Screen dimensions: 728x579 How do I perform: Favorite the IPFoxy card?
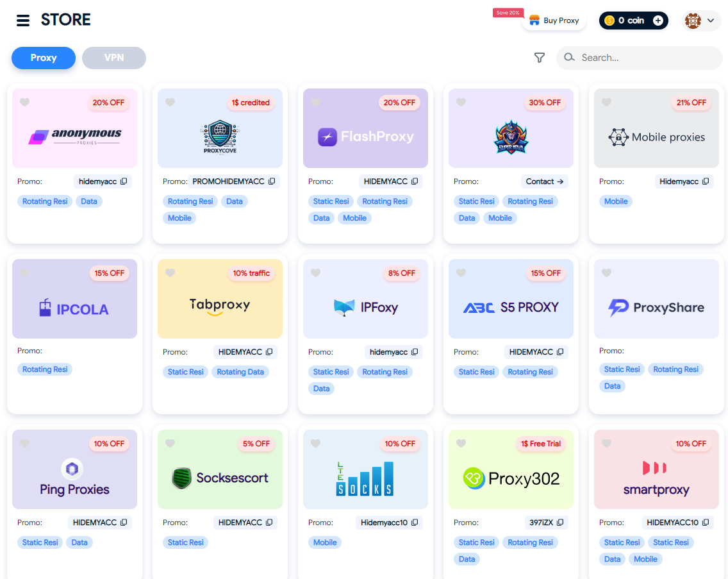click(x=316, y=273)
